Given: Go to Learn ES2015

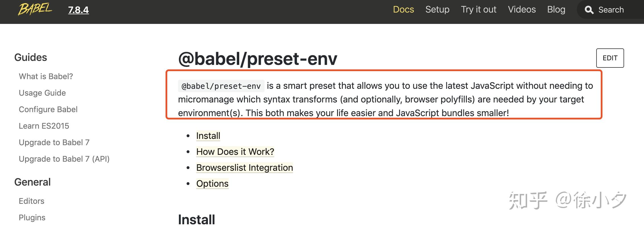Looking at the screenshot, I should click(44, 126).
